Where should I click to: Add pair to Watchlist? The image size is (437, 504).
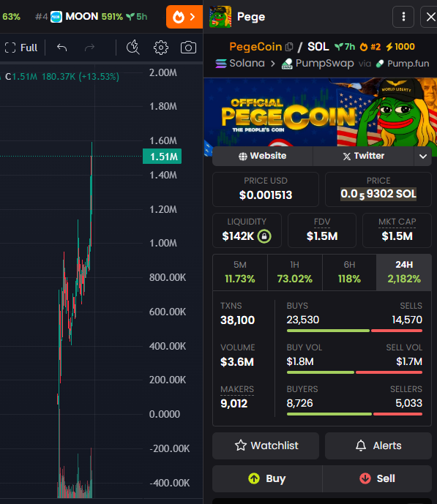point(266,445)
